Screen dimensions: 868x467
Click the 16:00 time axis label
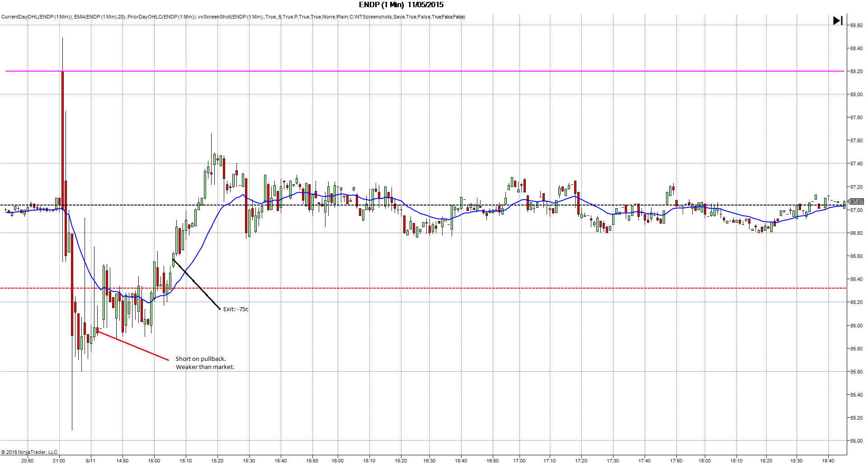click(337, 461)
